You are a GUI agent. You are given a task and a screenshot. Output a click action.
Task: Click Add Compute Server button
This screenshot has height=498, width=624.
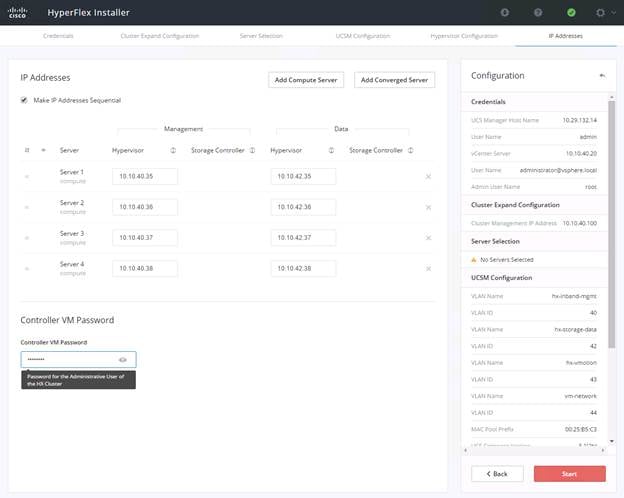point(306,80)
